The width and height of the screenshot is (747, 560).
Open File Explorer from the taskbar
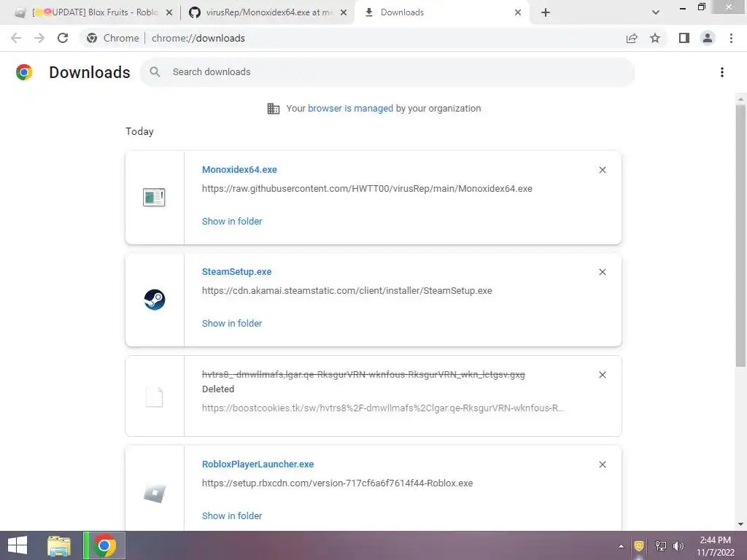coord(59,545)
